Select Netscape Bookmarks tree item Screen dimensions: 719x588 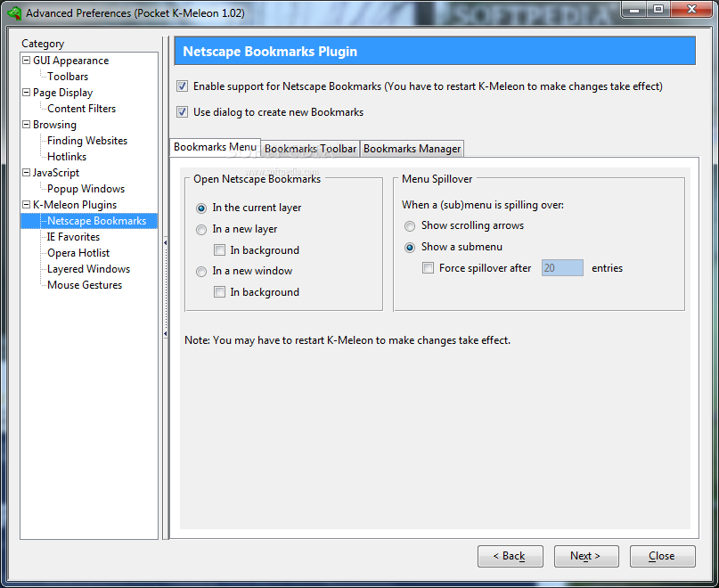tap(97, 221)
